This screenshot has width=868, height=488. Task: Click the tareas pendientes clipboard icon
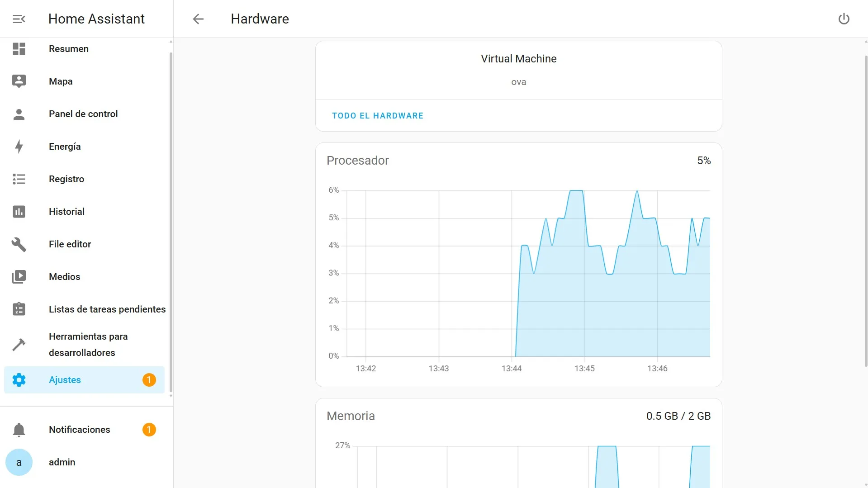[x=19, y=309]
